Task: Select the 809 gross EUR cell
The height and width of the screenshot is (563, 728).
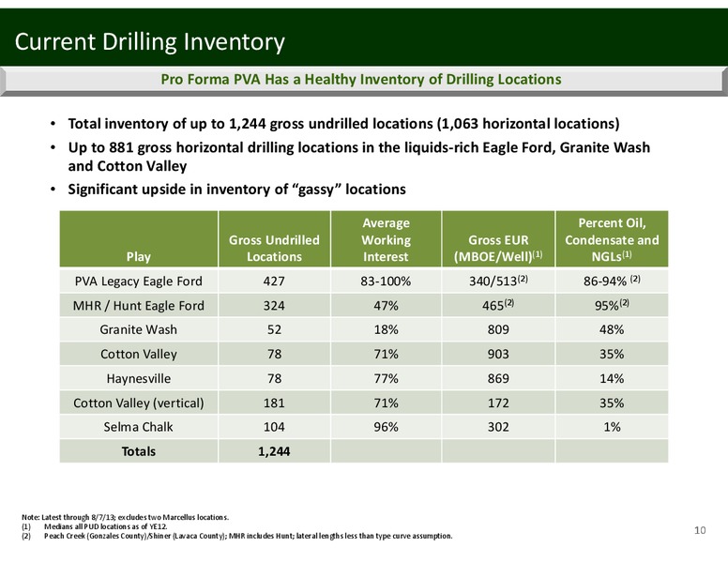Action: (x=498, y=329)
